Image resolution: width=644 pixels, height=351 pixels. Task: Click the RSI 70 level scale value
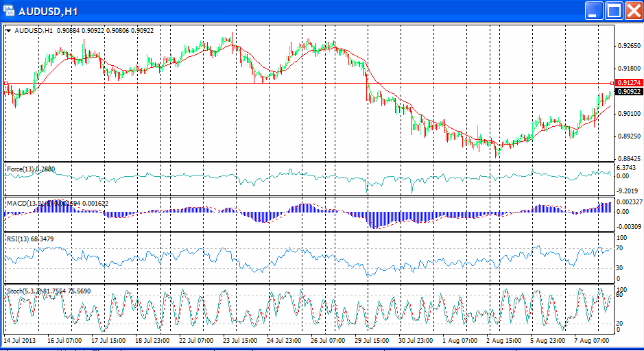pos(621,248)
